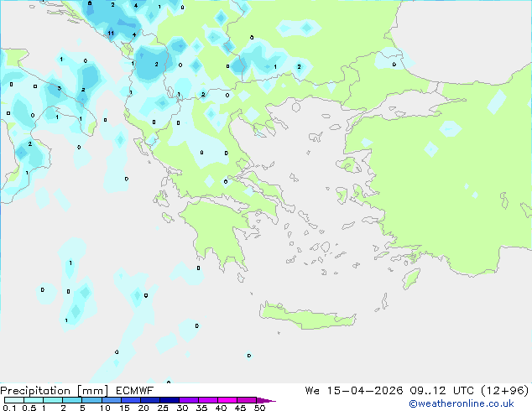Choose the magenta swatch between 40 and 45
532x411 pixels.
(x=227, y=400)
